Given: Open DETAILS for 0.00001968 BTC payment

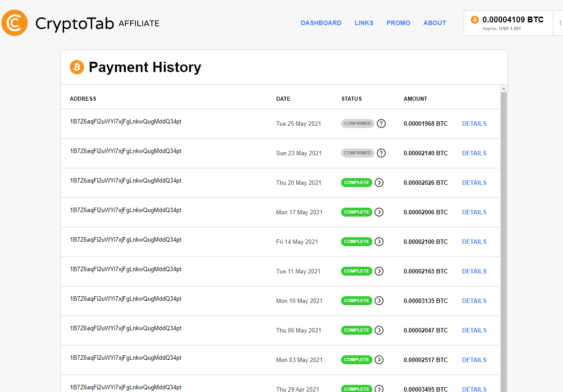Looking at the screenshot, I should (x=474, y=124).
